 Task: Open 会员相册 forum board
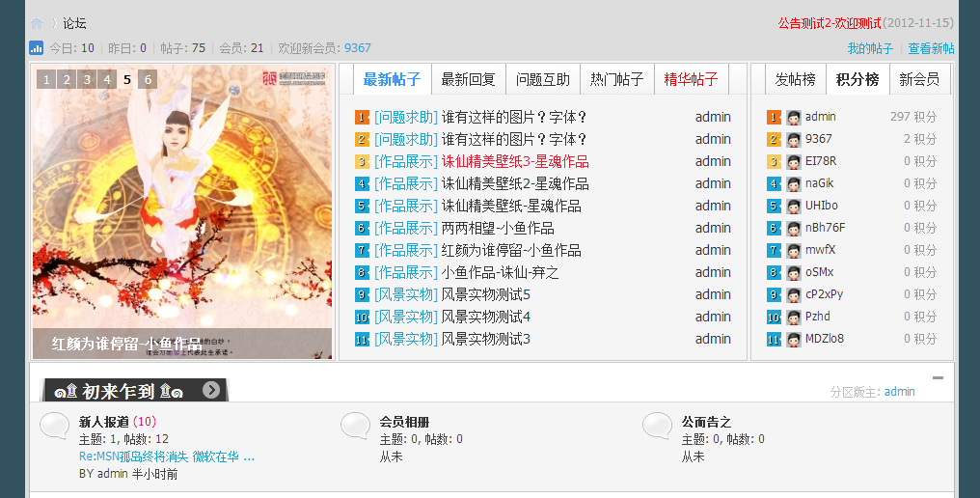pyautogui.click(x=404, y=422)
